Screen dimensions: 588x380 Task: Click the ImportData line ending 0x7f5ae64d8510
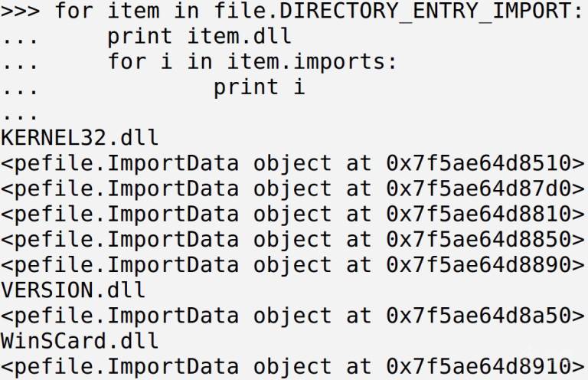(x=292, y=163)
